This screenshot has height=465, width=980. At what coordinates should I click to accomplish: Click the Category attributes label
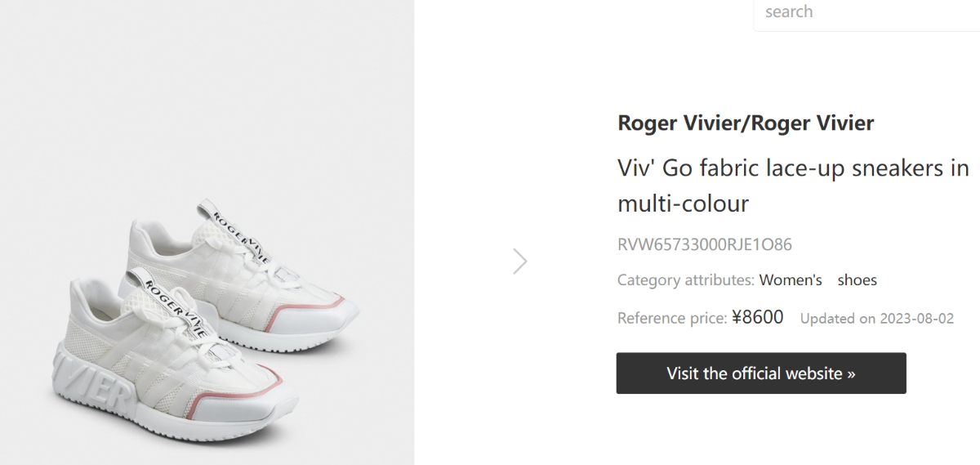685,280
